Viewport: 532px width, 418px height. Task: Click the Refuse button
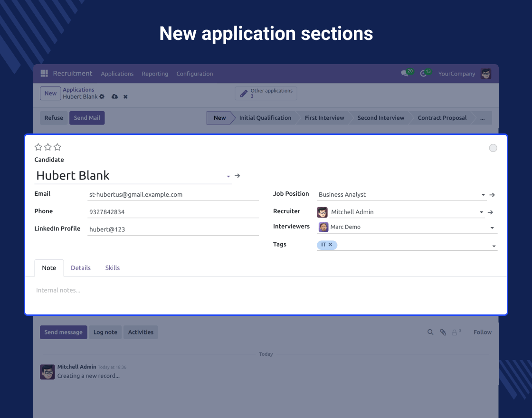coord(54,118)
